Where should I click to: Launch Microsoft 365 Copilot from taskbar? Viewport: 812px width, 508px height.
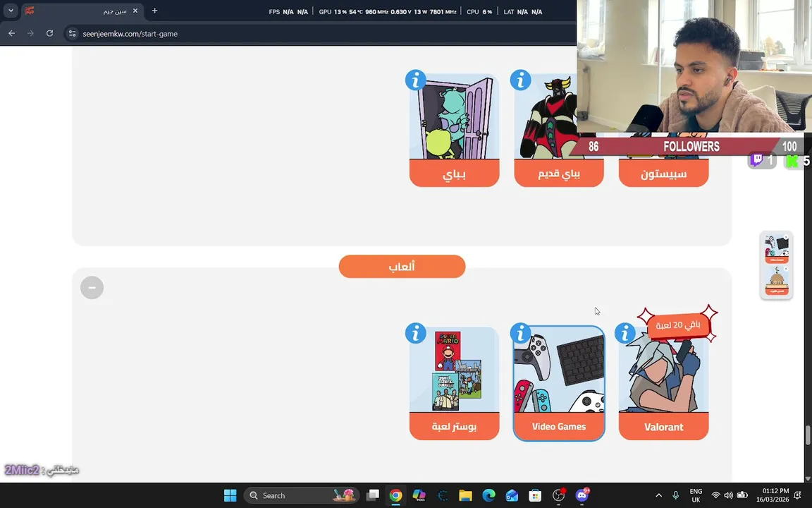(419, 495)
